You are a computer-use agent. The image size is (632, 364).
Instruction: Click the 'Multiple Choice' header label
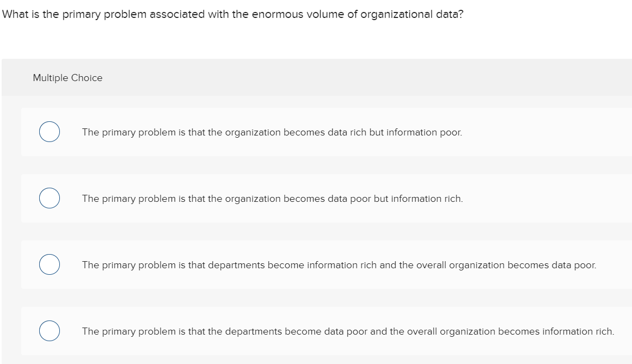[68, 78]
